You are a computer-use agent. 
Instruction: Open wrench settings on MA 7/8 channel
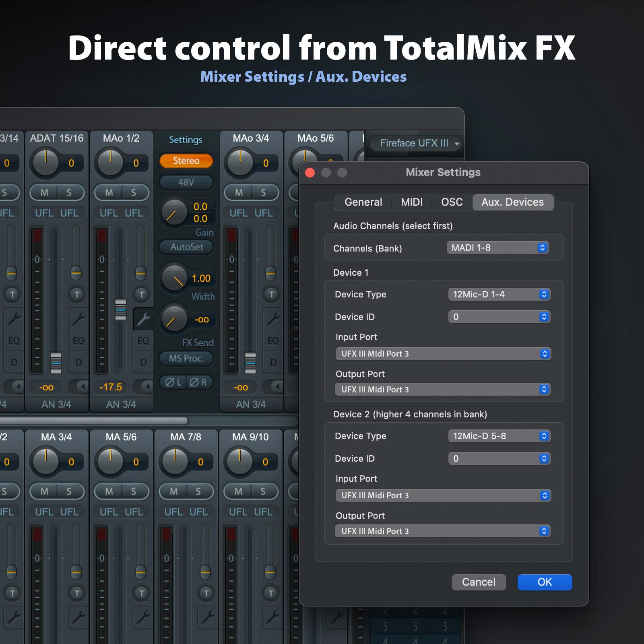coord(208,617)
